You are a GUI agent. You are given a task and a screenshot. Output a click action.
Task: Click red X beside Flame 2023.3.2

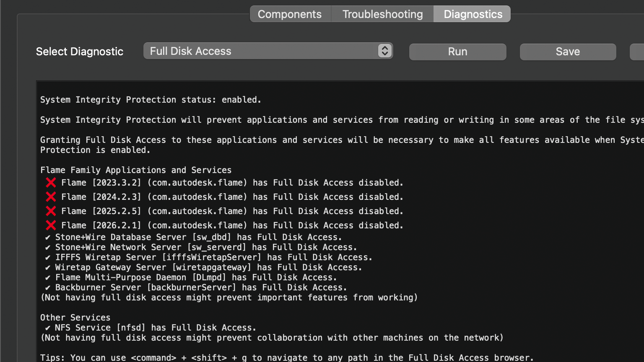(x=51, y=183)
